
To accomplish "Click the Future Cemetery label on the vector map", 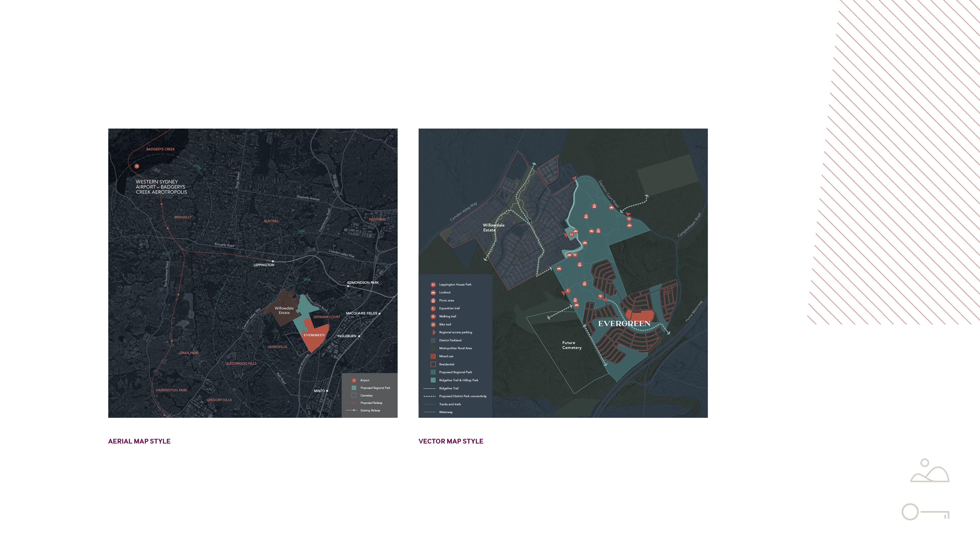I will [572, 345].
